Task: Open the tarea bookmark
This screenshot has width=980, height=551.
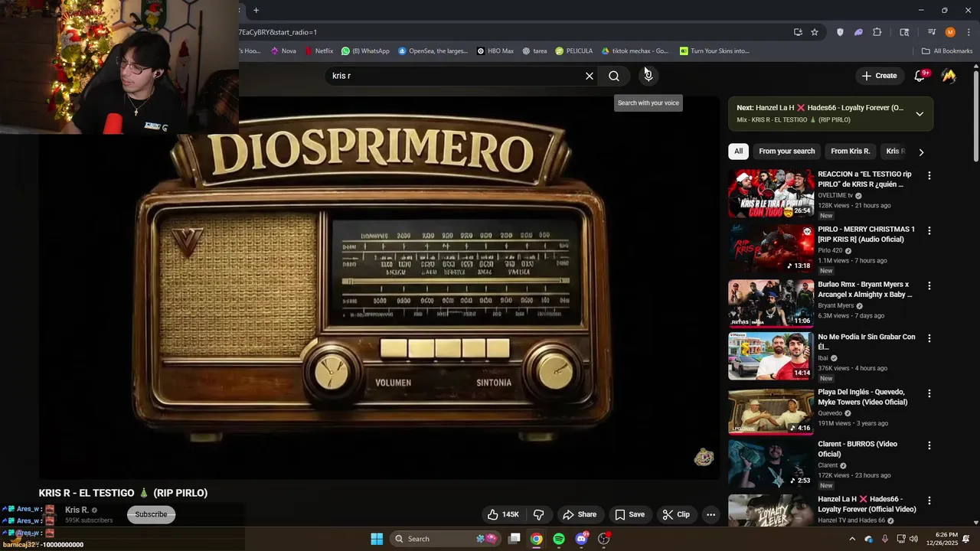Action: 534,51
